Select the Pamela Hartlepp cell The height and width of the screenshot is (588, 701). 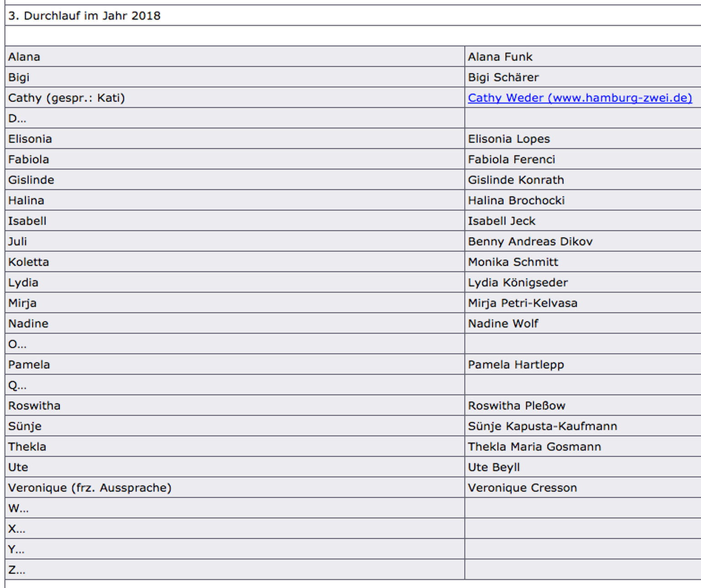(x=516, y=364)
